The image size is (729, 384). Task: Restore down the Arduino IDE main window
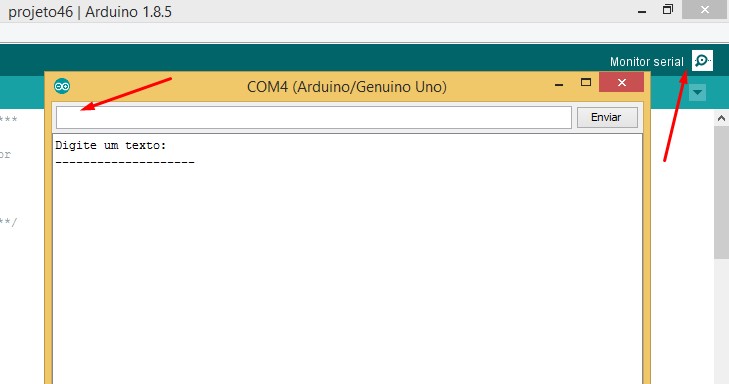pos(668,9)
